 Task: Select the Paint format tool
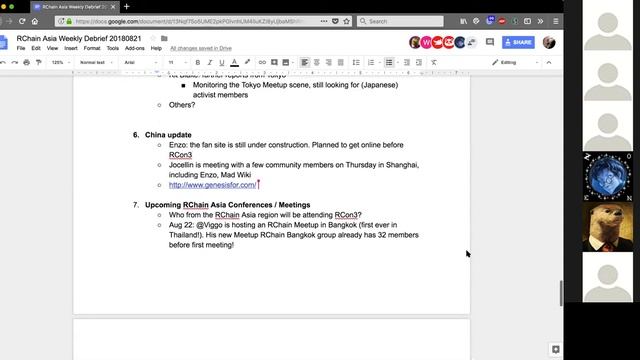pos(39,62)
